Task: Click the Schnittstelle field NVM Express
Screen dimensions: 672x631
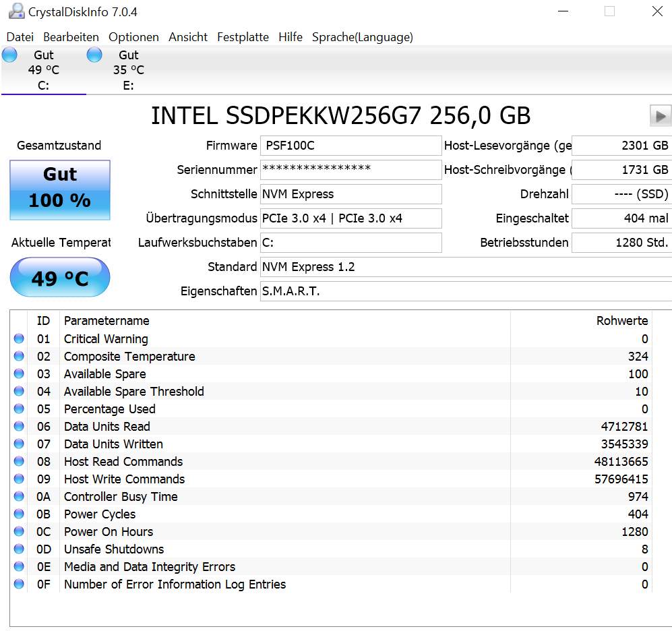Action: 350,194
